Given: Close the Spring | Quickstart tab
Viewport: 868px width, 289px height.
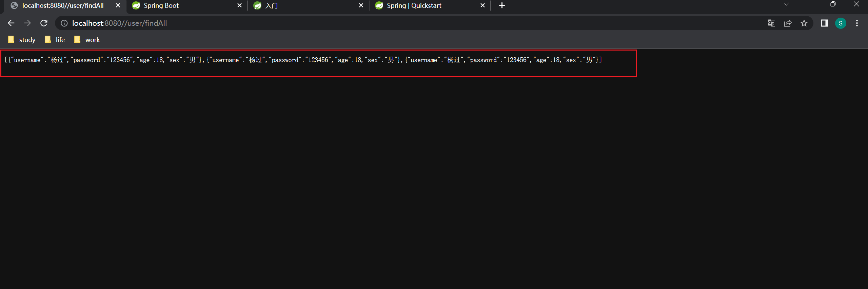Looking at the screenshot, I should point(482,5).
